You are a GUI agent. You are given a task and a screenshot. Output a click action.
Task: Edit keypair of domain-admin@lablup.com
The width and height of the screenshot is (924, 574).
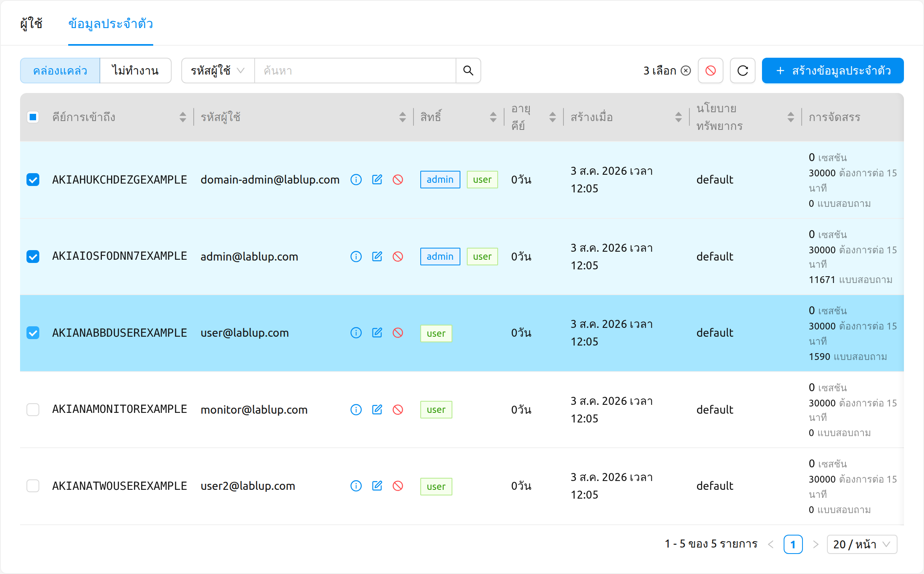click(x=377, y=180)
